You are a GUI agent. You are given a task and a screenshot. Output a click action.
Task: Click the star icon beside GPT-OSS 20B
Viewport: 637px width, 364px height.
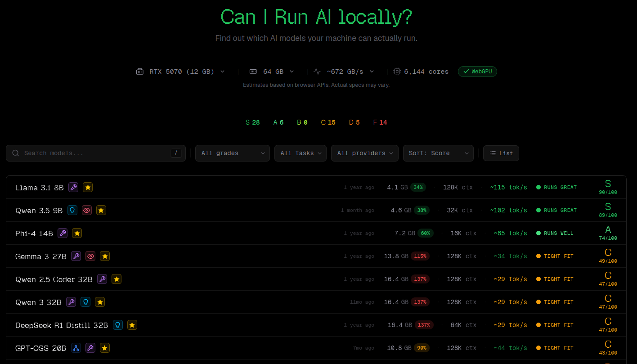pyautogui.click(x=105, y=348)
